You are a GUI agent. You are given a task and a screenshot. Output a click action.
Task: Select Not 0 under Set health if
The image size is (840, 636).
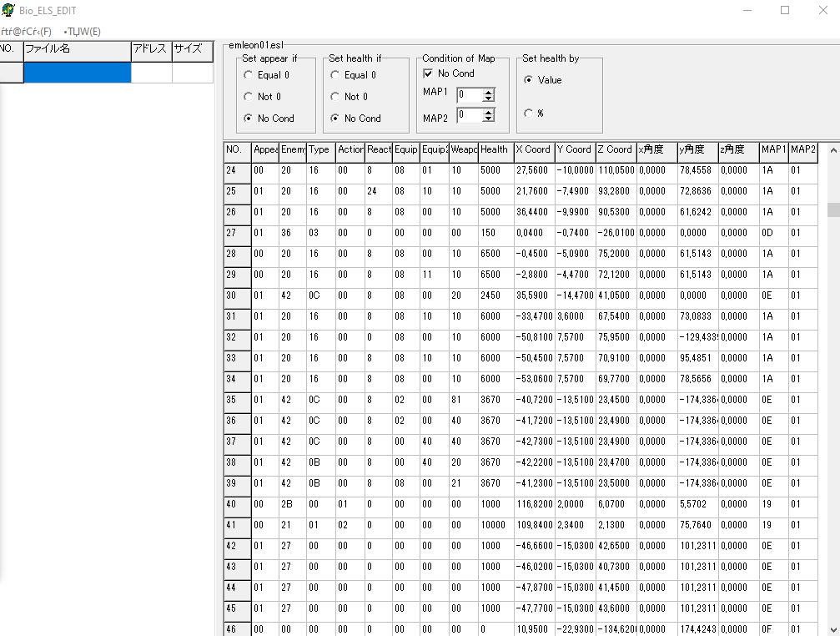pyautogui.click(x=334, y=97)
